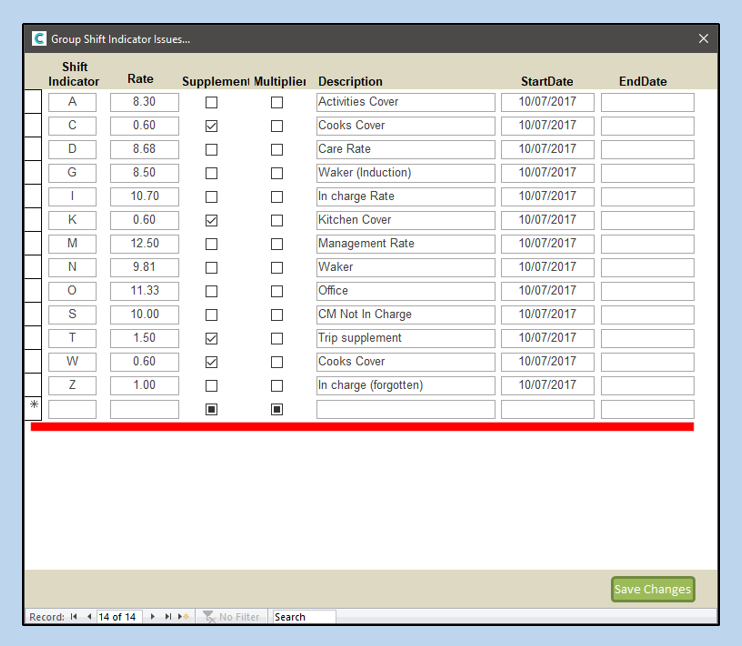The image size is (742, 646).
Task: Jump to last record arrow
Action: 168,617
